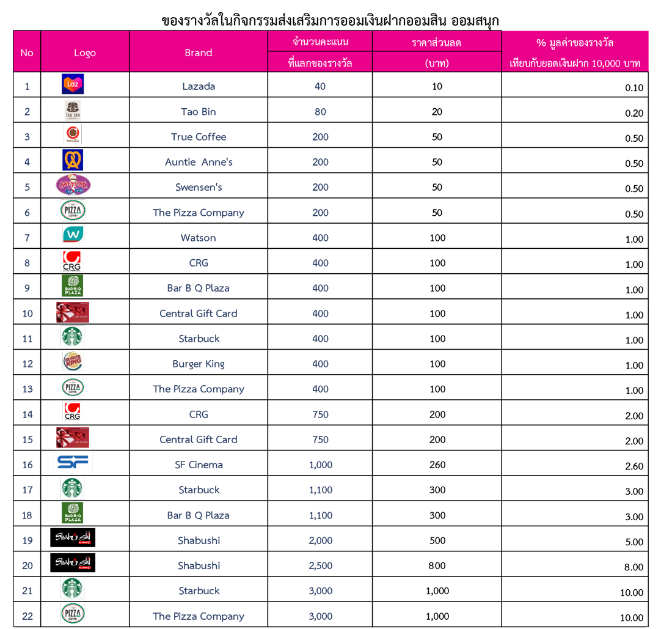Click the table title 'ของรางวัลในกิจกรรม...'
672x629 pixels.
(331, 20)
